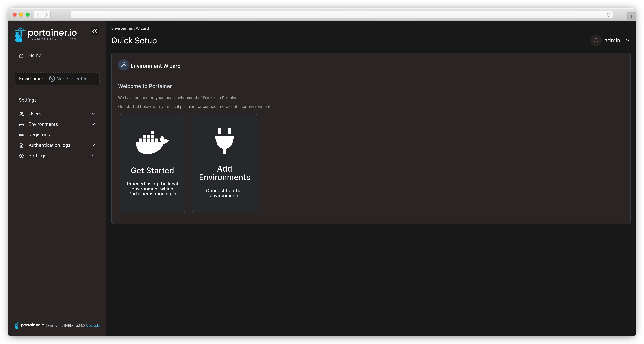Click the admin user avatar icon
Image resolution: width=644 pixels, height=344 pixels.
click(x=596, y=40)
